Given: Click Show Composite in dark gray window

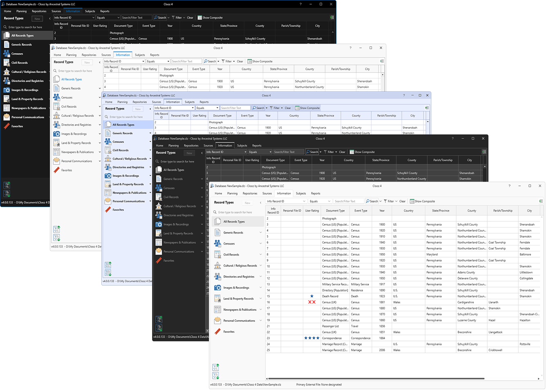Looking at the screenshot, I should pos(362,152).
